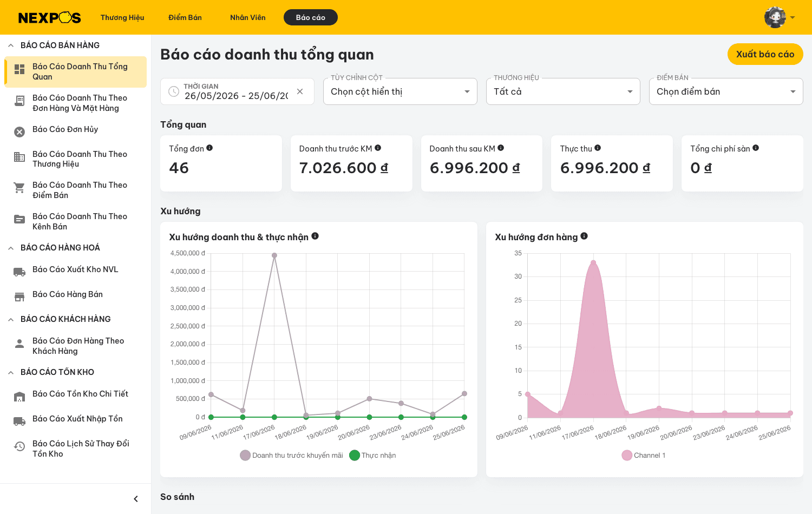Open Báo Cáo Lịch Sử Thay Đổi Tồn Kho
Viewport: 812px width, 514px height.
coord(75,449)
